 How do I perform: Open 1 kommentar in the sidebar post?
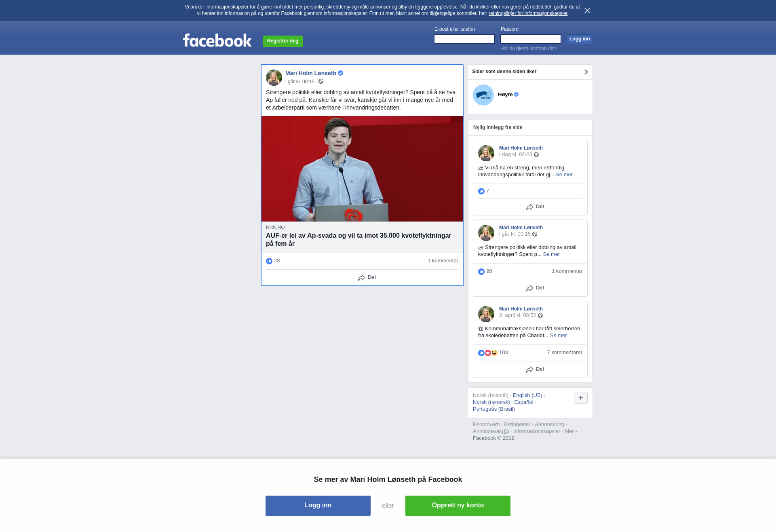(x=567, y=271)
